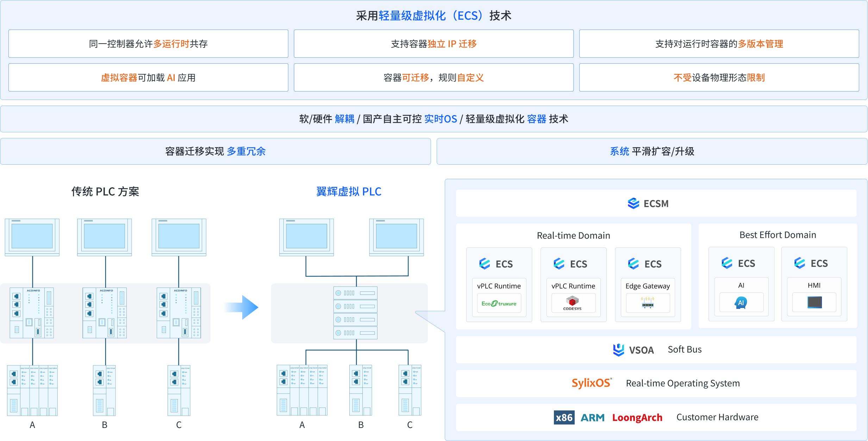The width and height of the screenshot is (868, 441).
Task: Click the 传统 PLC 方案 heading
Action: pos(105,191)
